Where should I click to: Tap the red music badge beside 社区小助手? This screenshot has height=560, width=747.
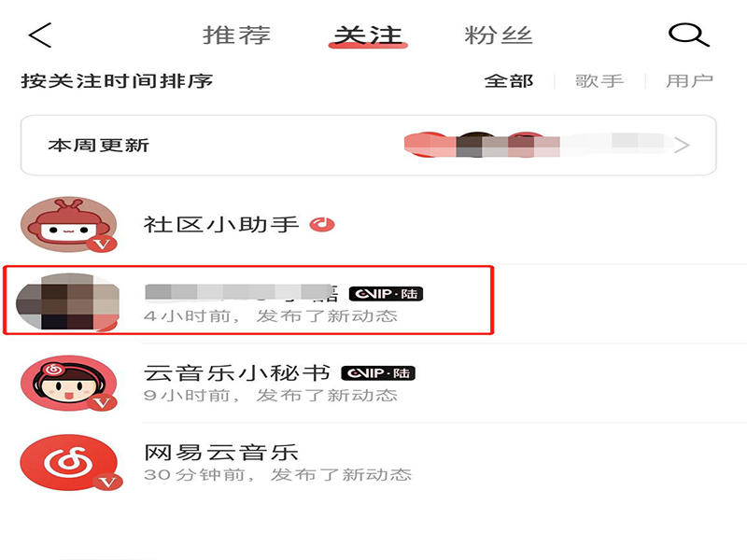(x=322, y=224)
